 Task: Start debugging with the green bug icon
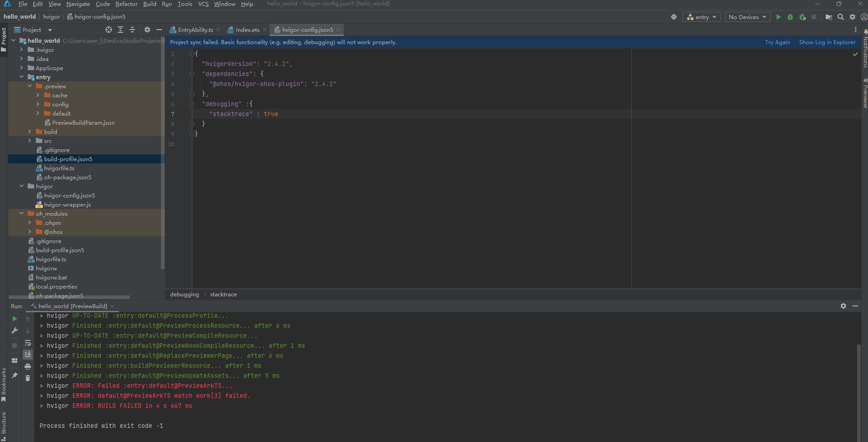coord(790,17)
